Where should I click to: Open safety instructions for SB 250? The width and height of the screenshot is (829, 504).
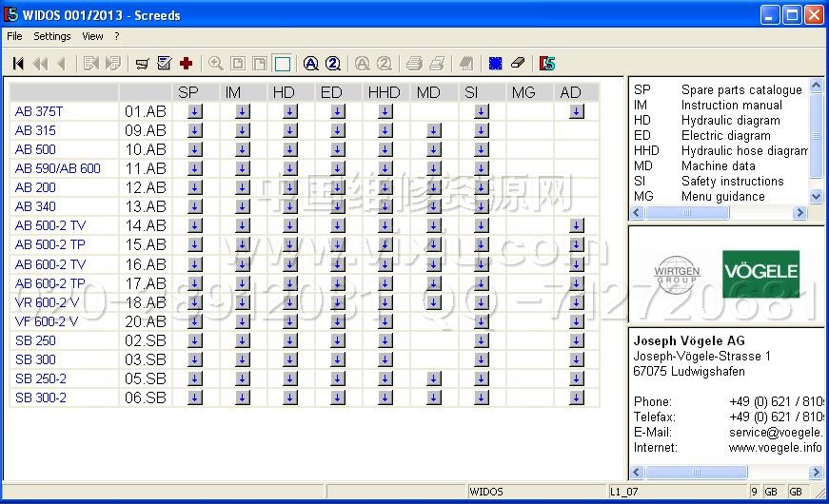tap(481, 340)
